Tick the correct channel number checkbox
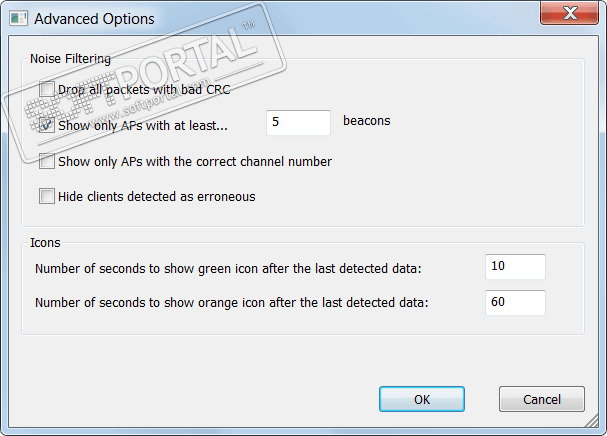Image resolution: width=607 pixels, height=436 pixels. click(47, 161)
